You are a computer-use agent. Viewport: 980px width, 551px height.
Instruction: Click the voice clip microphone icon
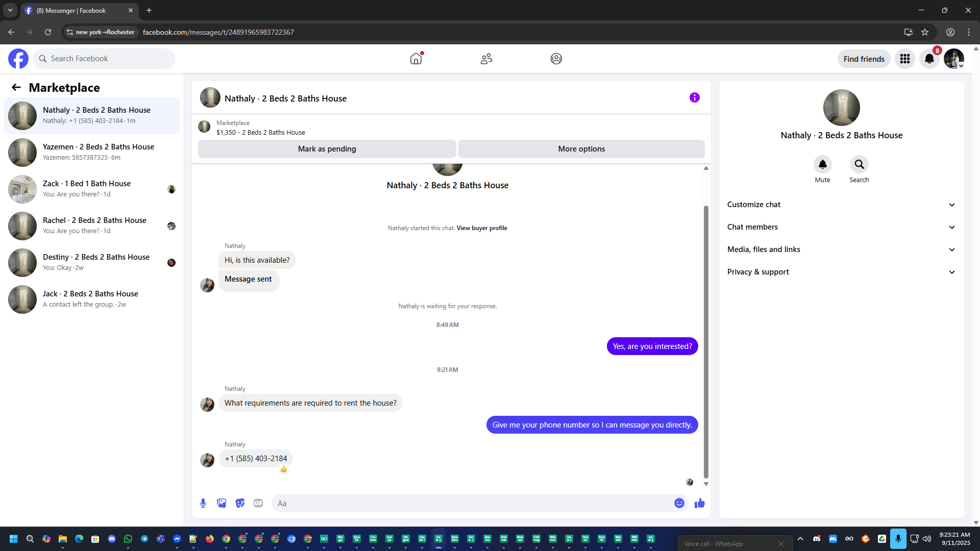pos(203,503)
